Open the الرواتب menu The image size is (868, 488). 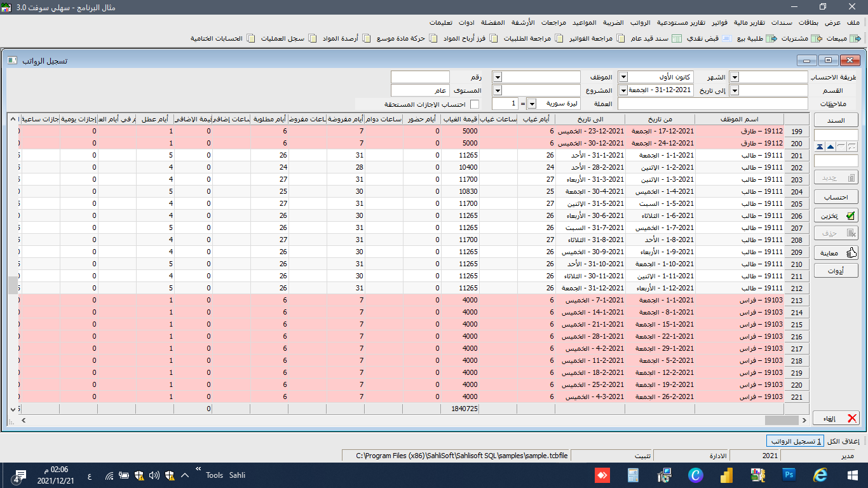pyautogui.click(x=639, y=22)
